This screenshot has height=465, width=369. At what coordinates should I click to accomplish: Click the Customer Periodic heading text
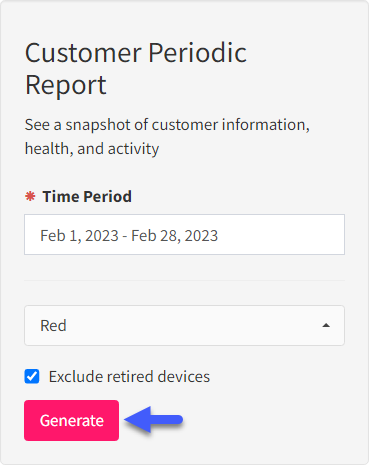(x=136, y=53)
